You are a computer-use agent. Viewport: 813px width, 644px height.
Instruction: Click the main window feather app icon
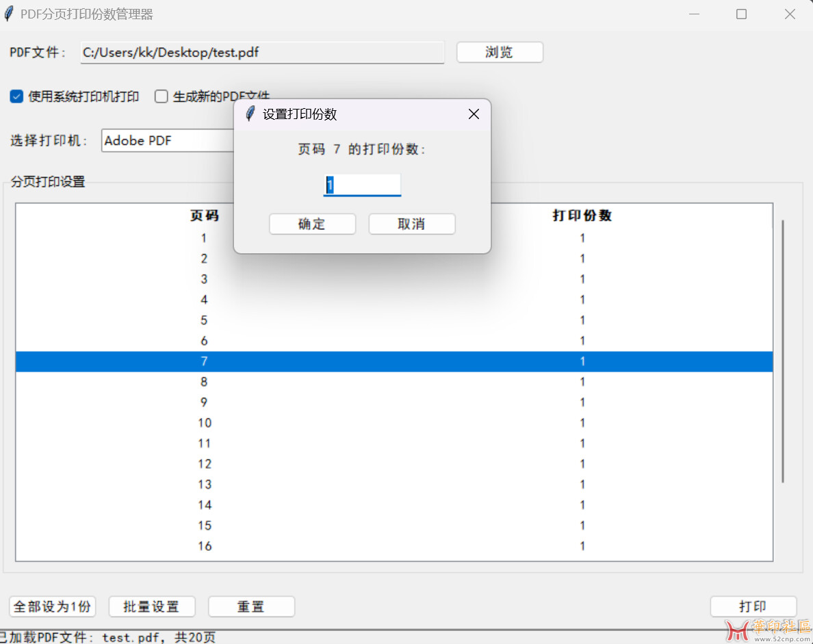point(9,14)
